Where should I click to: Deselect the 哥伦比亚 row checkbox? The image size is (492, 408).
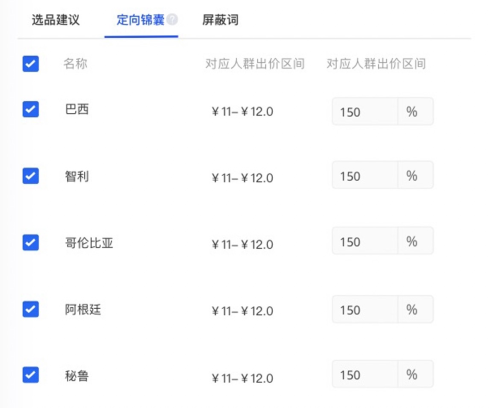pos(31,242)
